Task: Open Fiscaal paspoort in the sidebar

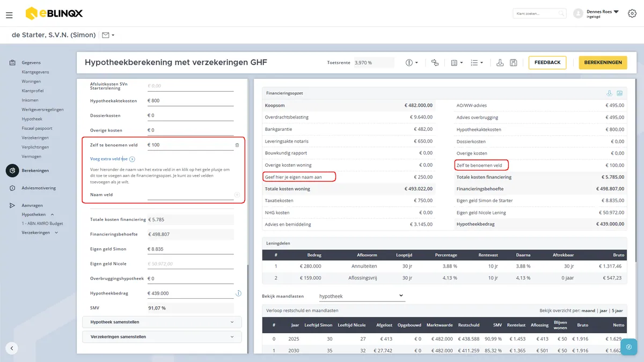Action: pyautogui.click(x=37, y=128)
